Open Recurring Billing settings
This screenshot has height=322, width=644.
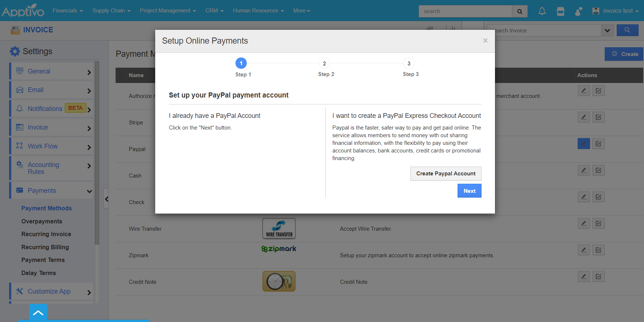coord(45,247)
